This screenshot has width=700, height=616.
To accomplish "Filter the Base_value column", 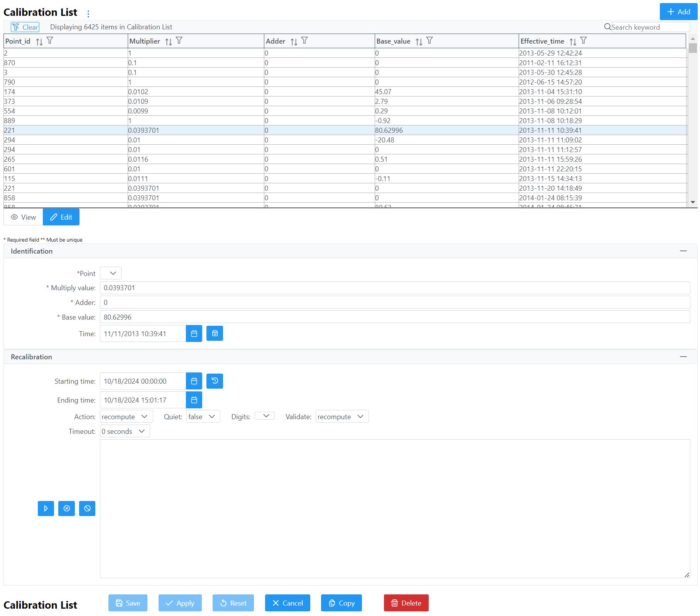I will 429,41.
